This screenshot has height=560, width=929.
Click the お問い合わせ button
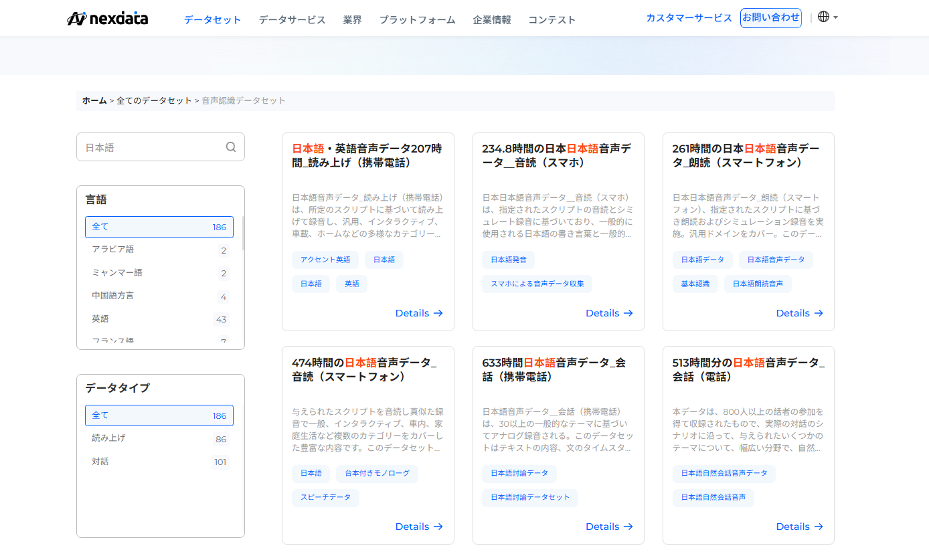coord(770,18)
